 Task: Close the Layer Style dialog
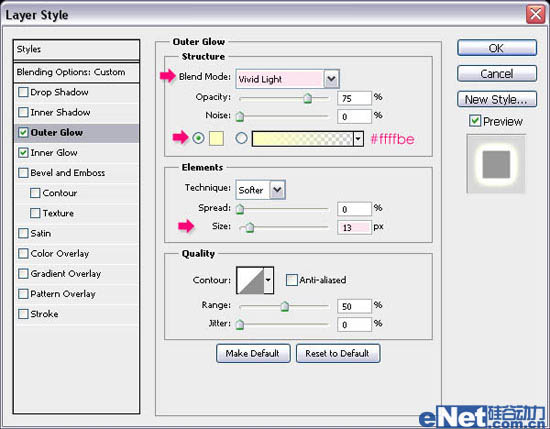tap(535, 14)
